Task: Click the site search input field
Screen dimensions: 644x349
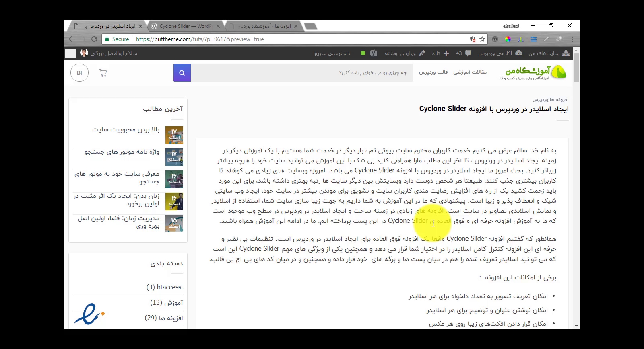Action: [x=302, y=73]
